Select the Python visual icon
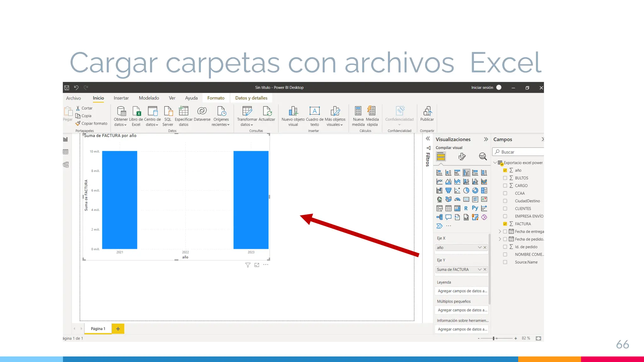This screenshot has width=644, height=362. 475,208
